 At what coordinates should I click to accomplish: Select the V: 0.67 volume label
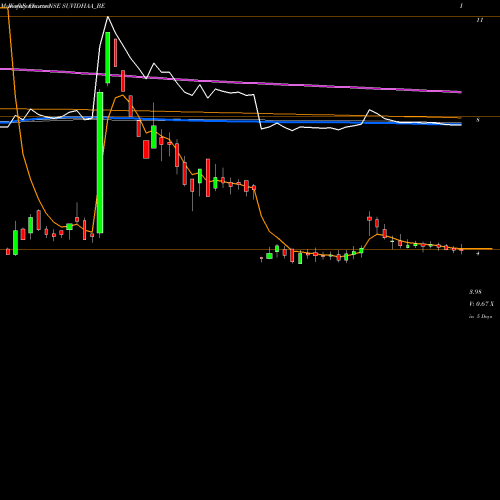(x=481, y=304)
